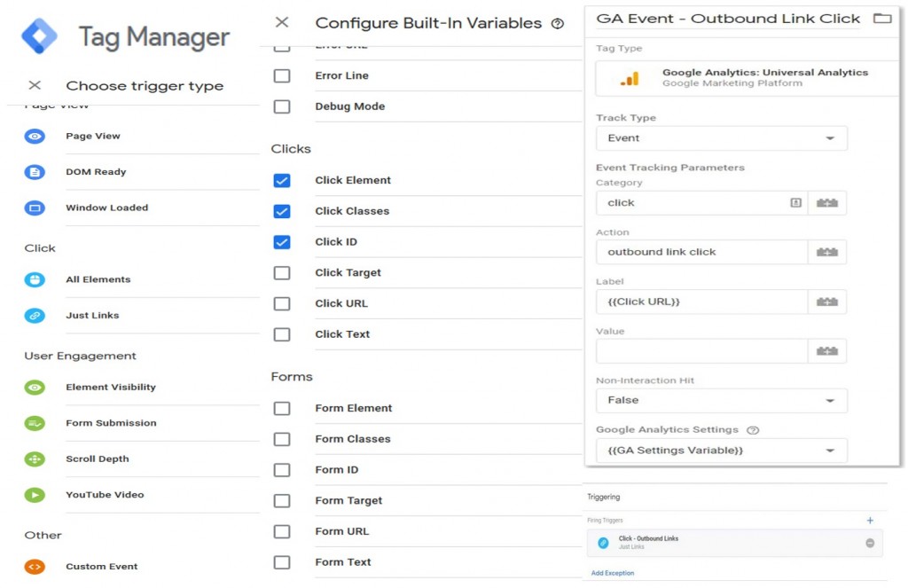
Task: Select the Scroll Depth trigger icon
Action: click(x=35, y=459)
